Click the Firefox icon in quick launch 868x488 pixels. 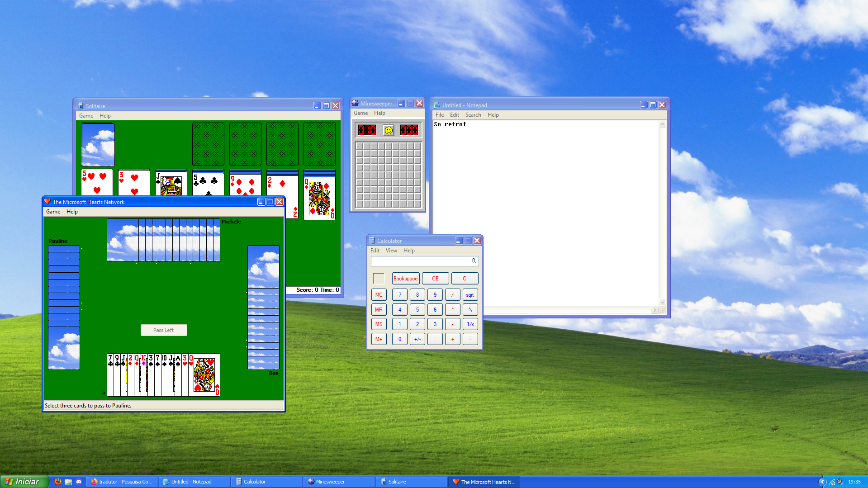coord(58,482)
